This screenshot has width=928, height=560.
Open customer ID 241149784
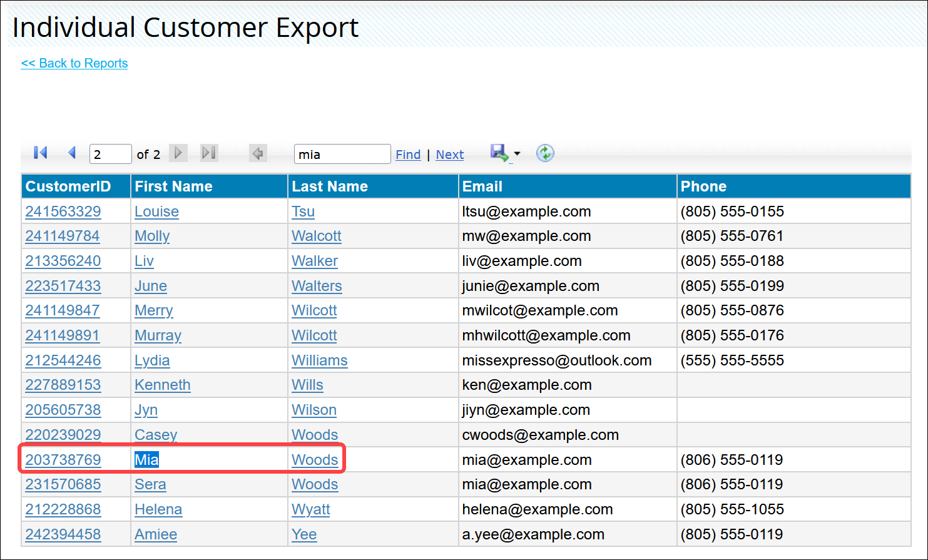coord(63,236)
